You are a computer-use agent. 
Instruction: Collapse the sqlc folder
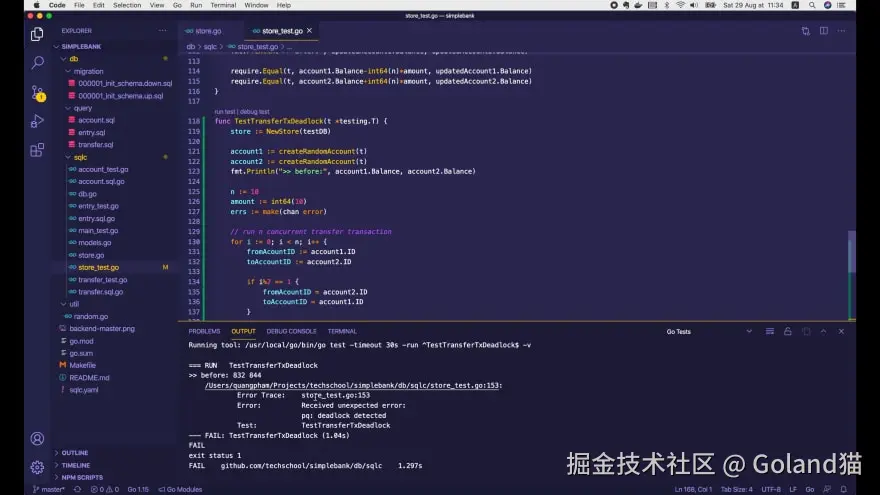click(68, 157)
